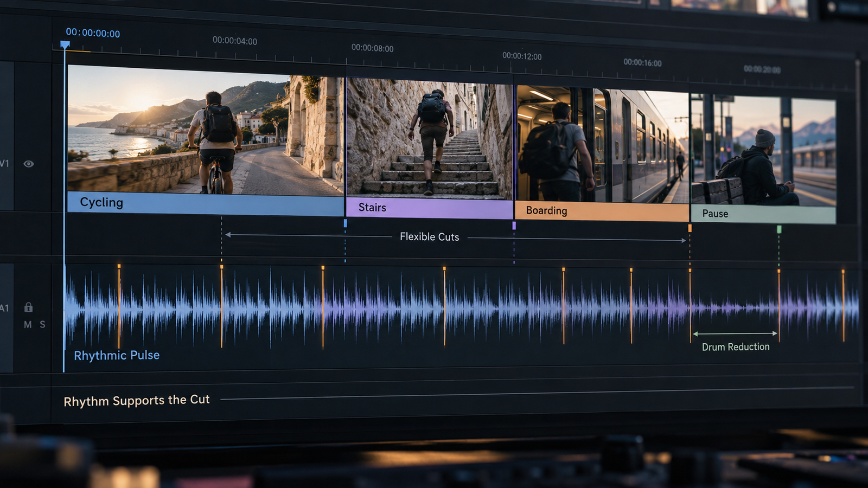
Task: Click the green Pause clip label bar
Action: pyautogui.click(x=763, y=214)
